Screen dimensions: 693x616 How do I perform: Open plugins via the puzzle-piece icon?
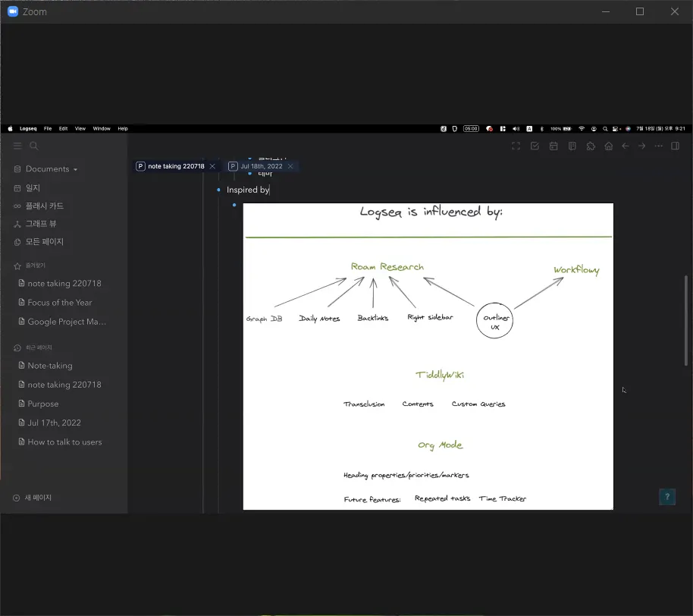point(591,146)
